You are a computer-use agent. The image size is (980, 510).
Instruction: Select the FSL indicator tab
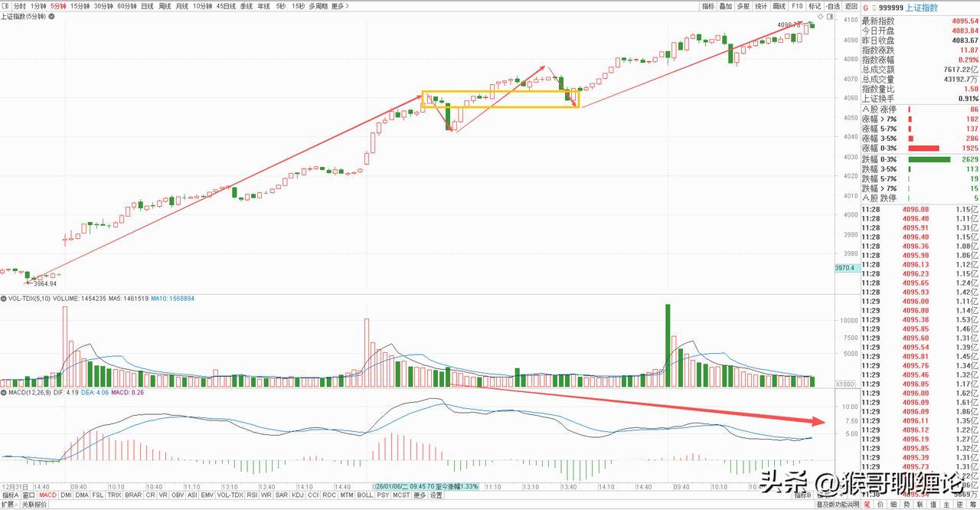[98, 495]
